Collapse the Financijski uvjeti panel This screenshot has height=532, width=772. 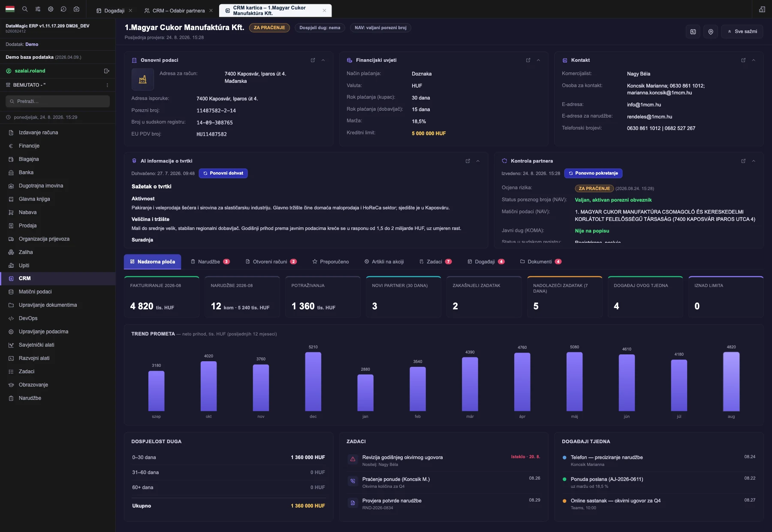click(x=538, y=60)
